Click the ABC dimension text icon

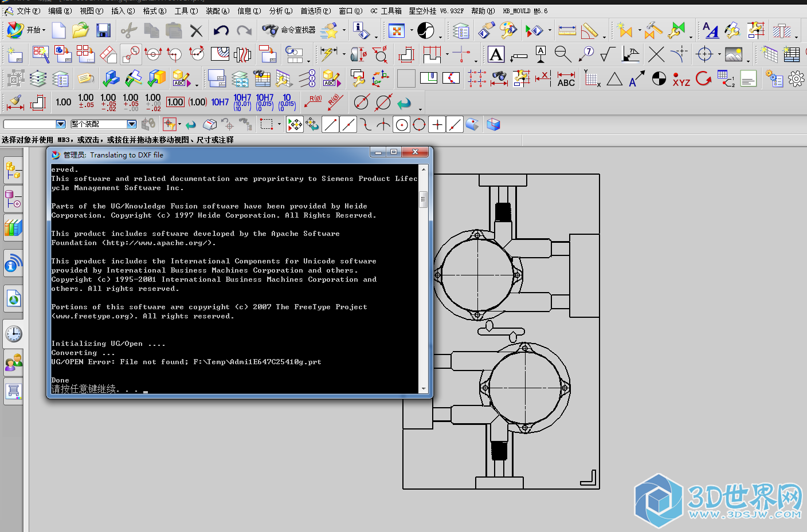pos(566,78)
